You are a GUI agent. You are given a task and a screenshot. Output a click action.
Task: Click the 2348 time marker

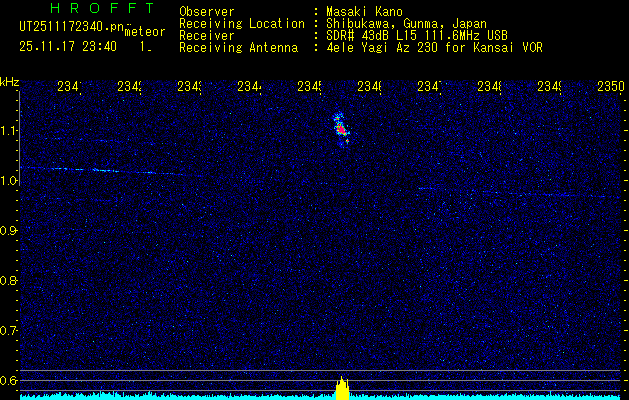(489, 87)
